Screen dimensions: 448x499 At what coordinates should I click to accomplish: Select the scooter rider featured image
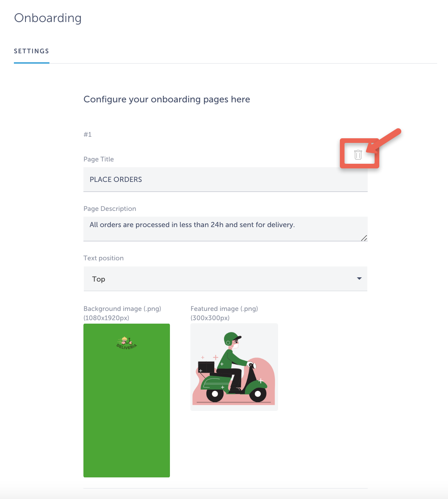pos(234,367)
